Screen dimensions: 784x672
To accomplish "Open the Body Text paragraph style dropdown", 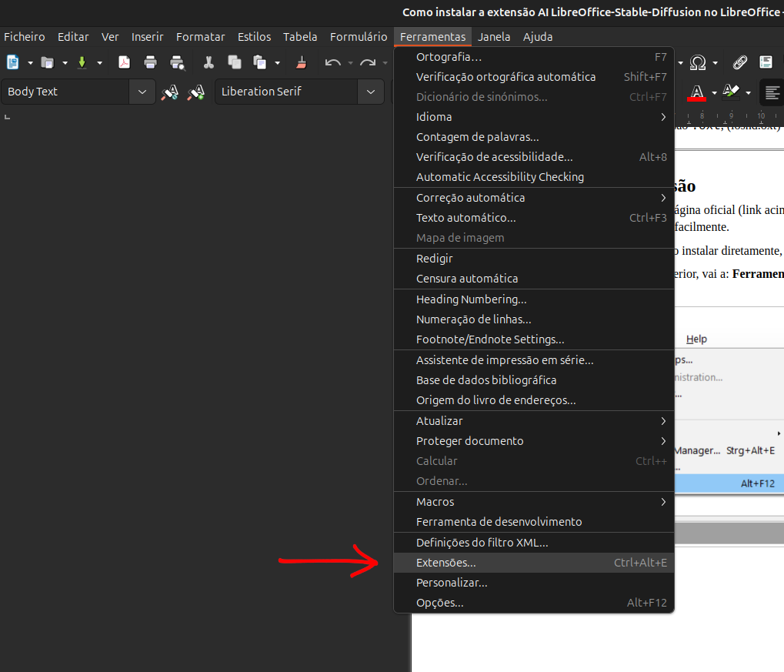I will pyautogui.click(x=142, y=92).
